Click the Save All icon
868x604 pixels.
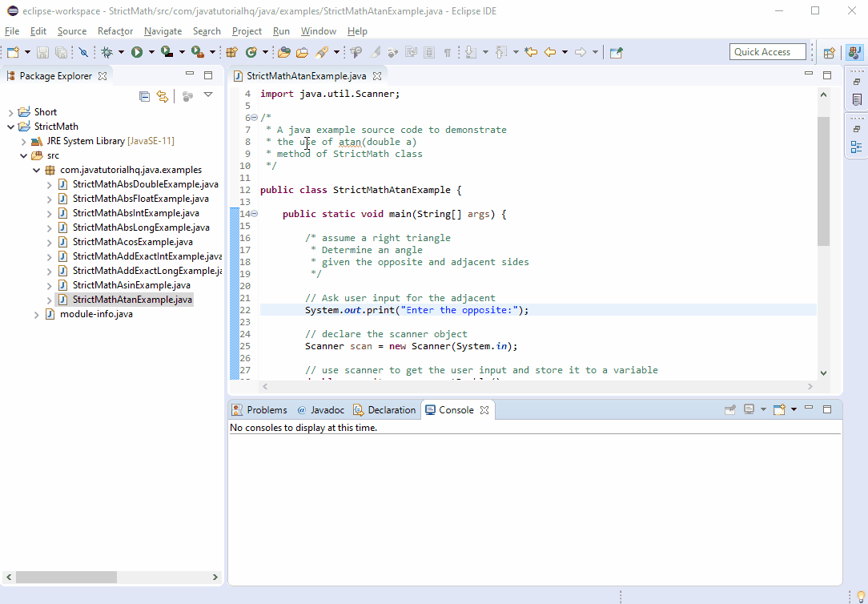pyautogui.click(x=61, y=52)
